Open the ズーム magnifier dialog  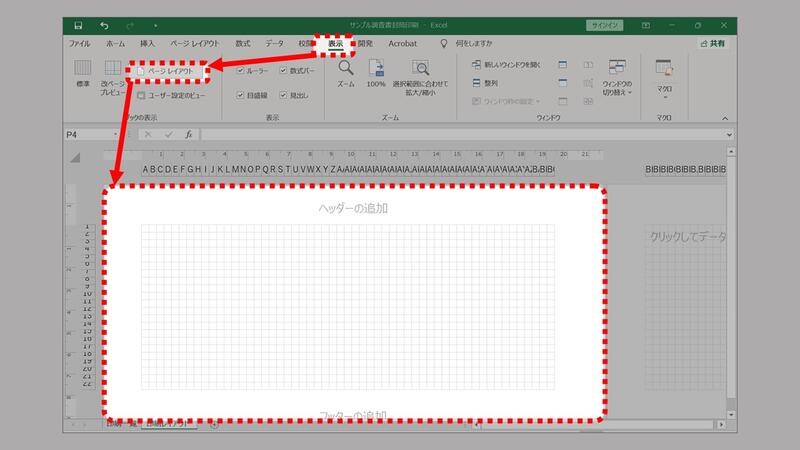(346, 73)
